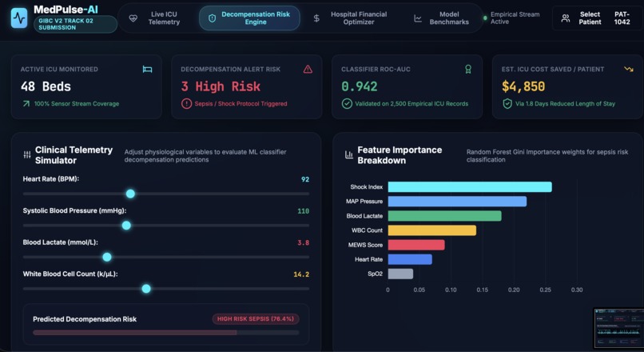Click the WBC Count yellow chart bar

click(432, 230)
